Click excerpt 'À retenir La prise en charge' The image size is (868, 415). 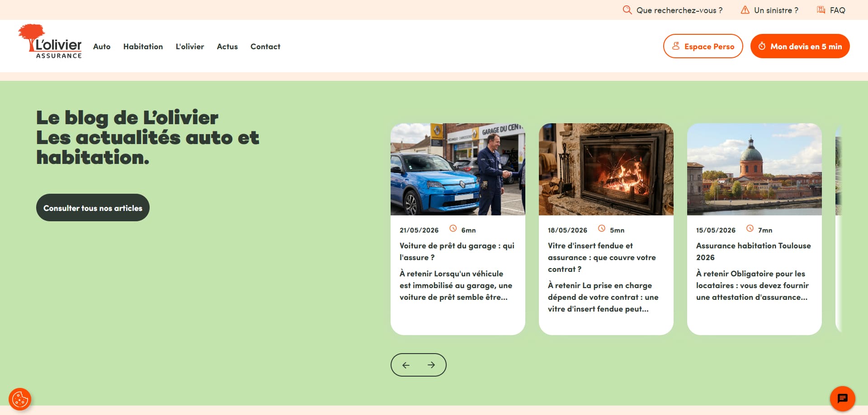tap(603, 297)
